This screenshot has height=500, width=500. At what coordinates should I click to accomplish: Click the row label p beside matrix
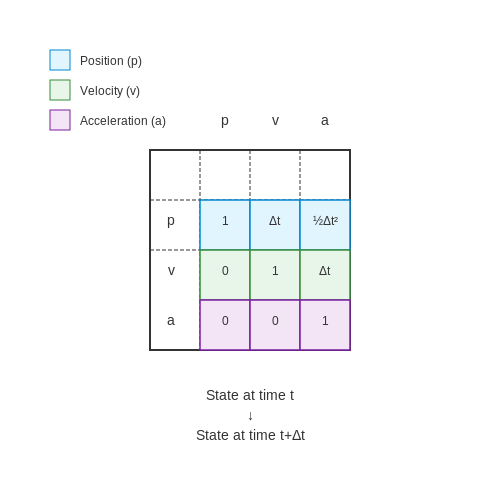(x=171, y=221)
